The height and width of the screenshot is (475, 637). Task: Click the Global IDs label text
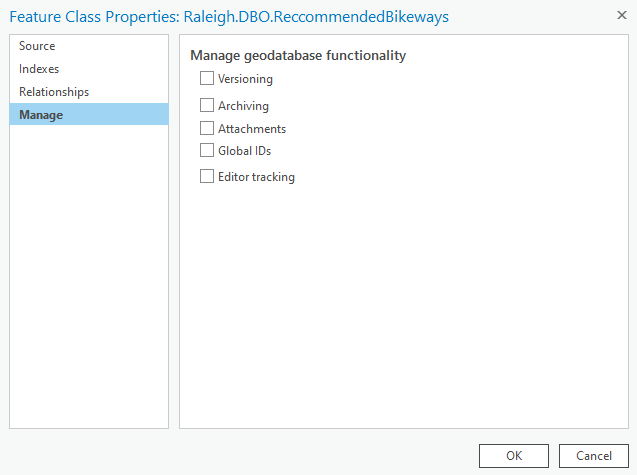[x=244, y=151]
